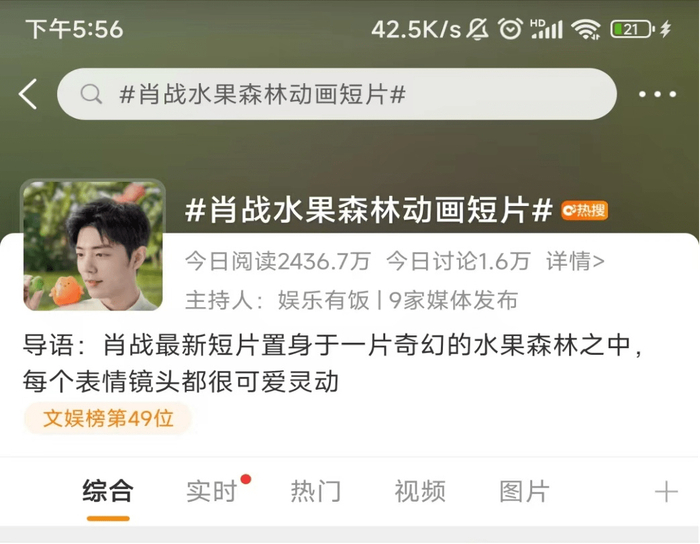This screenshot has width=700, height=544.
Task: Tap the plus icon beside tabs
Action: [666, 492]
